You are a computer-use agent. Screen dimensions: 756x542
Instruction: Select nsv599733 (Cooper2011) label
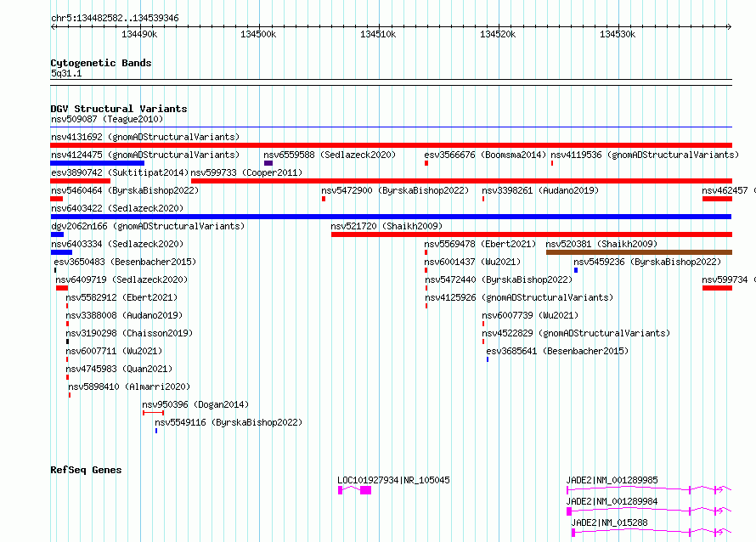[x=246, y=172]
